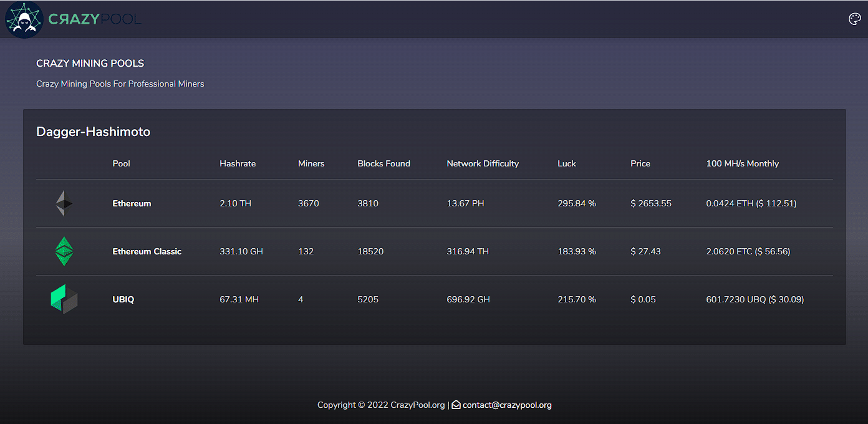Click monthly earnings 0.0424 ETH ($ 112.51)

coord(751,203)
